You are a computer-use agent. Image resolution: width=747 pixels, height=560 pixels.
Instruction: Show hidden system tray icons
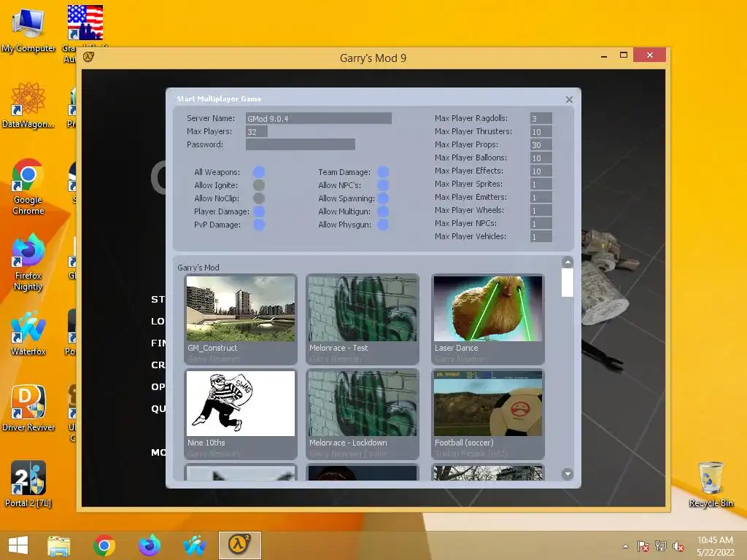tap(625, 546)
